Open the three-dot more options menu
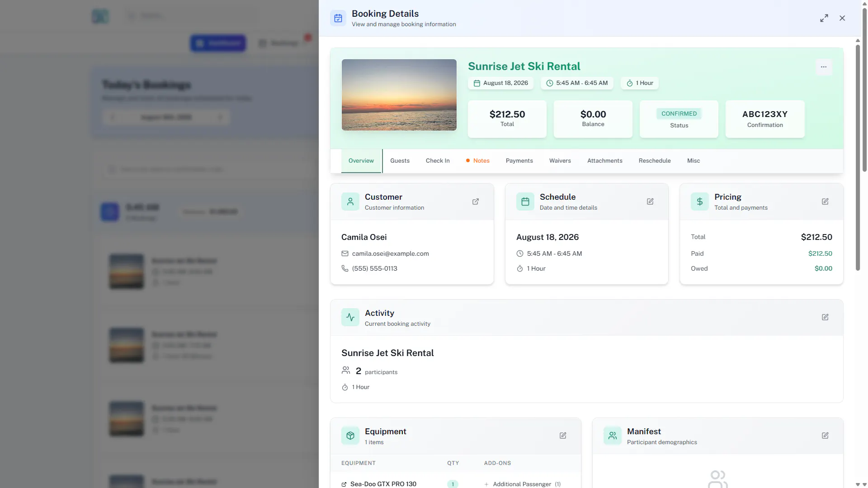Viewport: 868px width, 488px height. pos(824,67)
